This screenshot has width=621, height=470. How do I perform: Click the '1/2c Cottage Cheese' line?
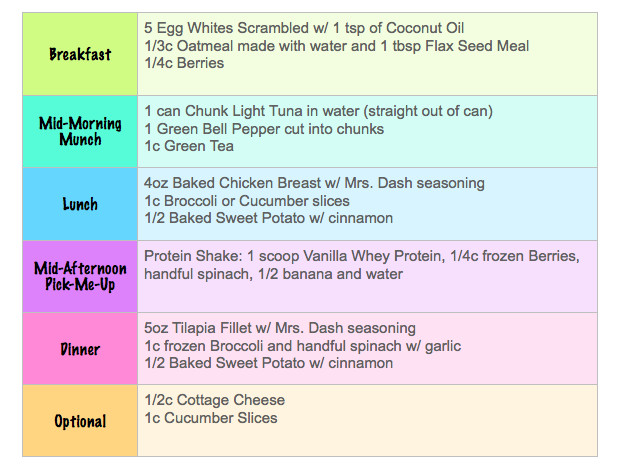215,400
